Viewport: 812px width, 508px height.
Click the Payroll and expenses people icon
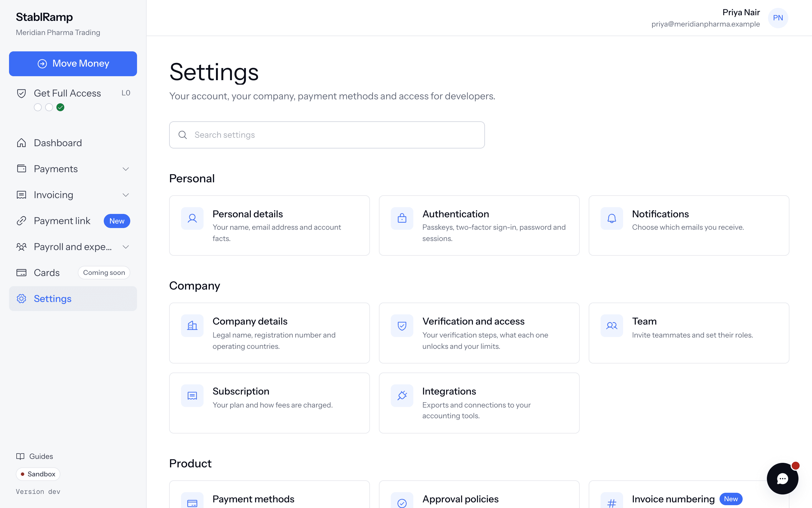(x=21, y=247)
